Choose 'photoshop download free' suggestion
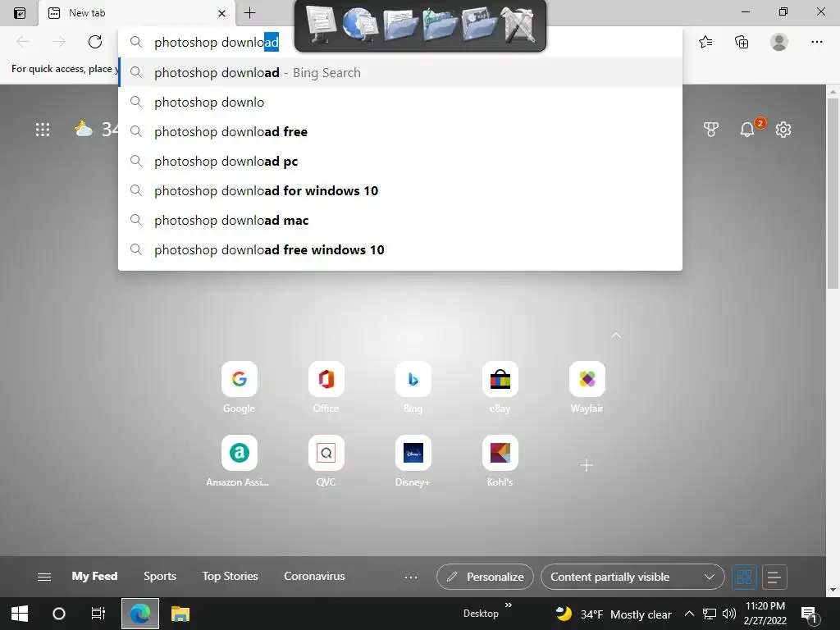The width and height of the screenshot is (840, 630). point(400,131)
